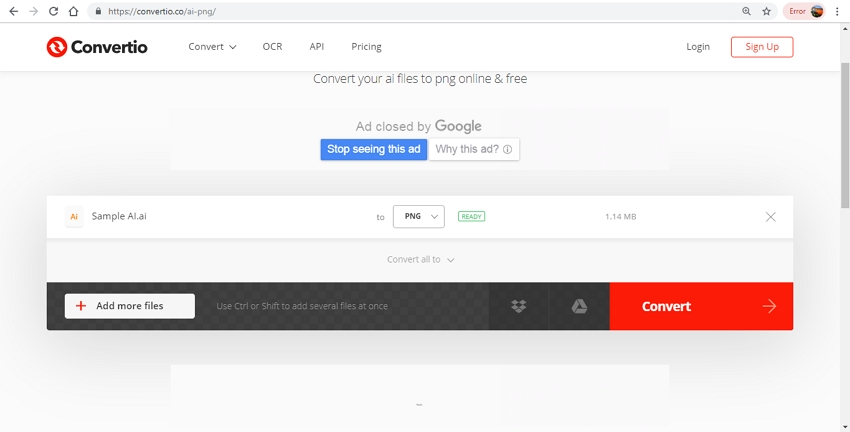Choose file from Dropbox icon
Image resolution: width=850 pixels, height=432 pixels.
(x=518, y=306)
